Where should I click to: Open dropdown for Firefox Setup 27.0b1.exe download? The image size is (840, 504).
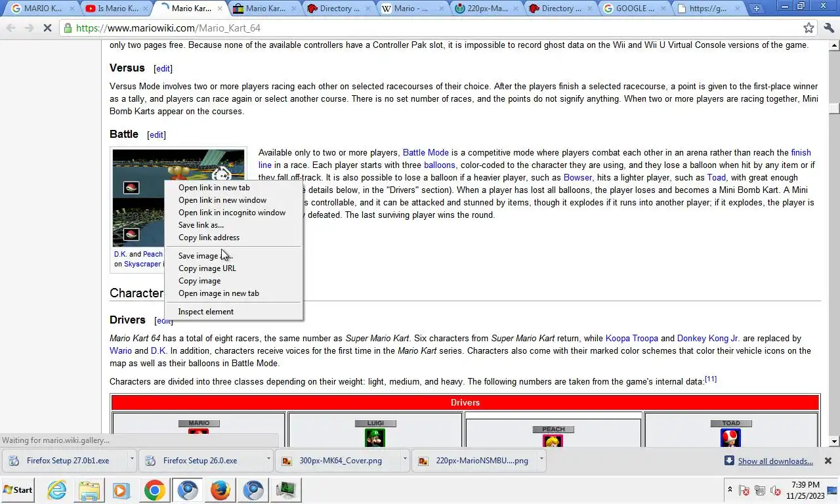pos(132,460)
